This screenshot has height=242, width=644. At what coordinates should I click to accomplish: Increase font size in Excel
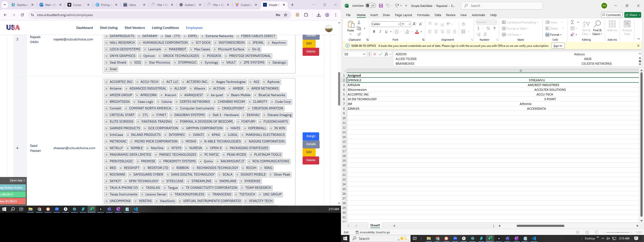[414, 24]
